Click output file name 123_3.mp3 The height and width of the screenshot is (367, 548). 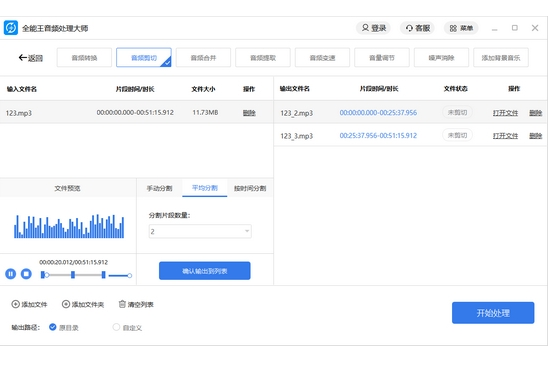tap(296, 136)
